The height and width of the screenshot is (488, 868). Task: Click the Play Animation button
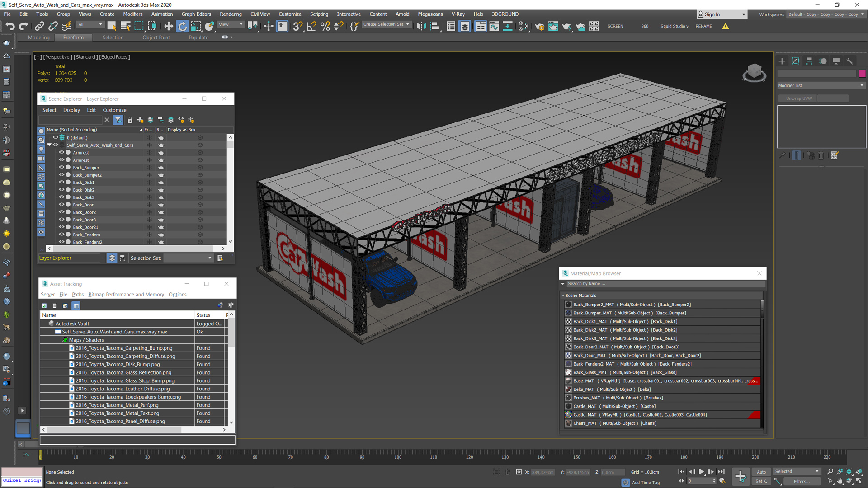click(701, 471)
